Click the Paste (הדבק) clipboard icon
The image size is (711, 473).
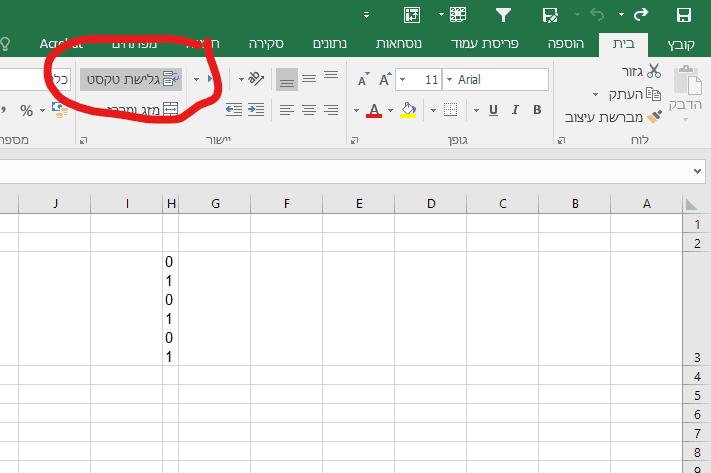pyautogui.click(x=687, y=80)
